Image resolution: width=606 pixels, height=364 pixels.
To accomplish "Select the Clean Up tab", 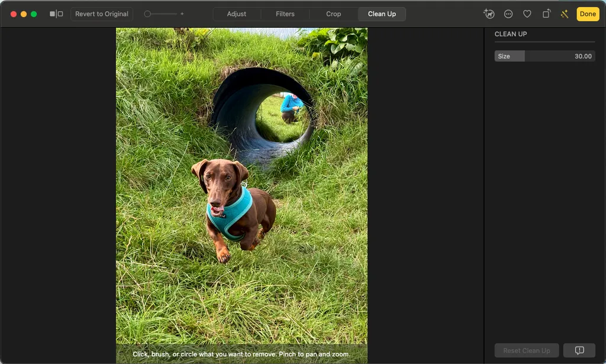I will pos(382,14).
